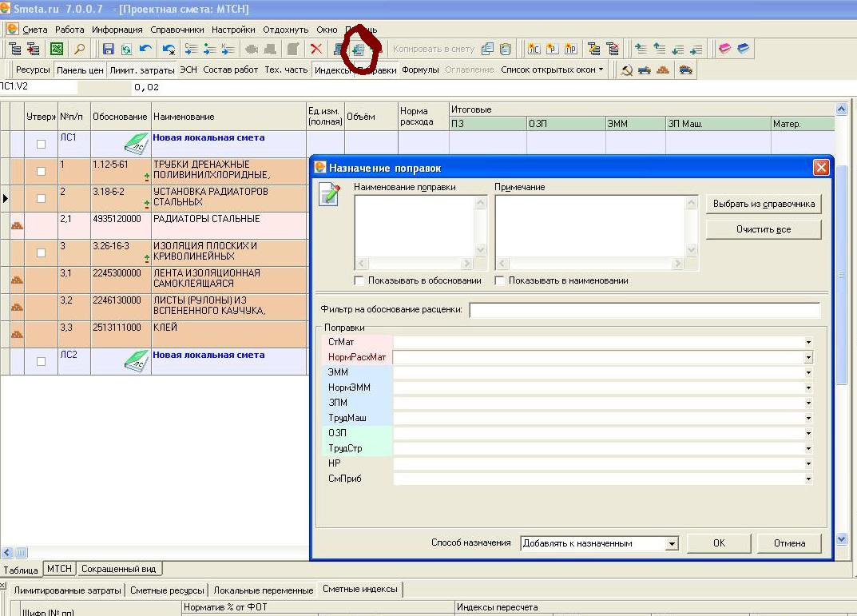The height and width of the screenshot is (616, 857).
Task: Click the green refresh document icon
Action: (x=126, y=50)
